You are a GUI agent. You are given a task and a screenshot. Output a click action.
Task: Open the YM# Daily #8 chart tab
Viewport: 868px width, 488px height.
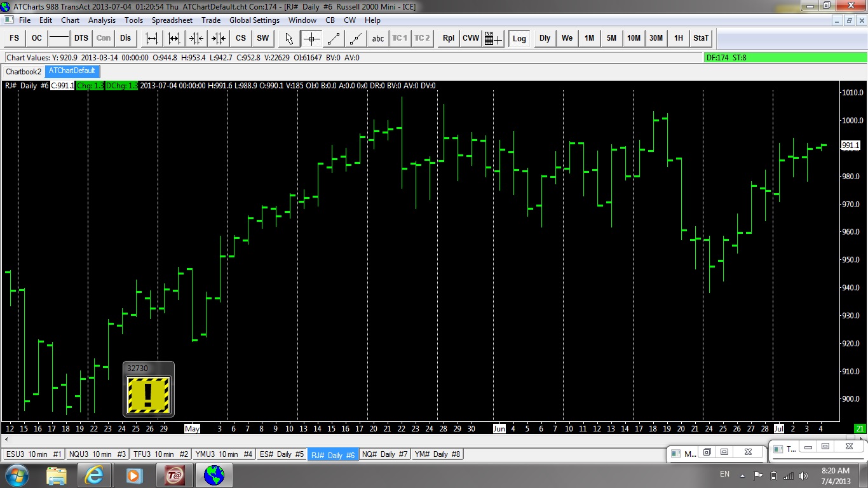pyautogui.click(x=438, y=454)
